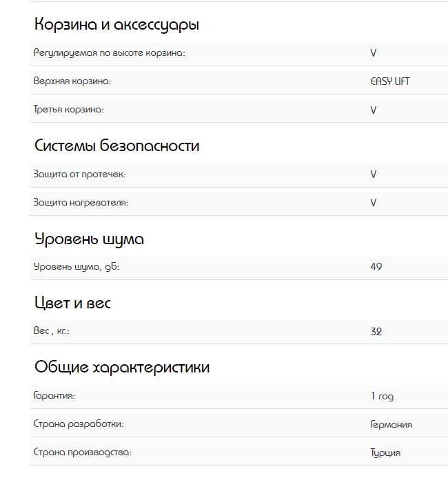Click the "Цвет и вес" section heading

[72, 303]
